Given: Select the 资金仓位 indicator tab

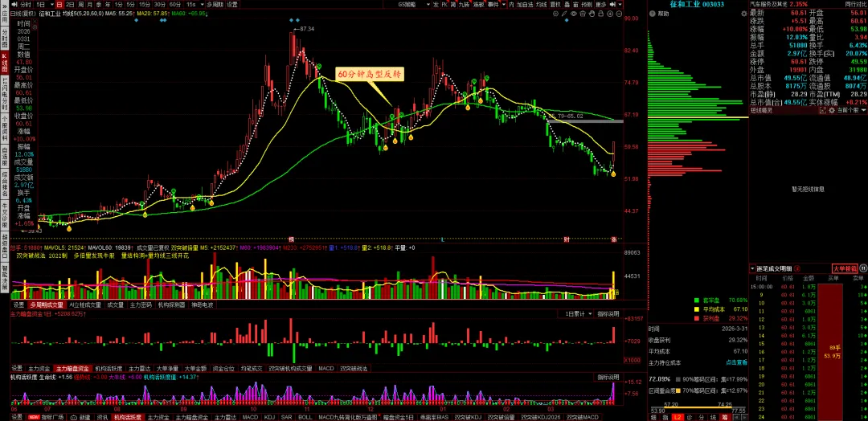Looking at the screenshot, I should pyautogui.click(x=223, y=369).
